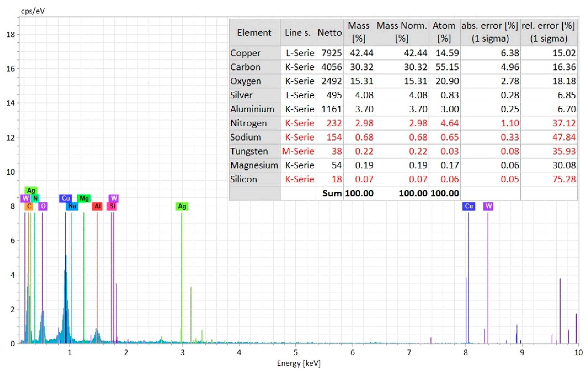The width and height of the screenshot is (588, 370).
Task: Click the Netto column header
Action: (x=329, y=33)
